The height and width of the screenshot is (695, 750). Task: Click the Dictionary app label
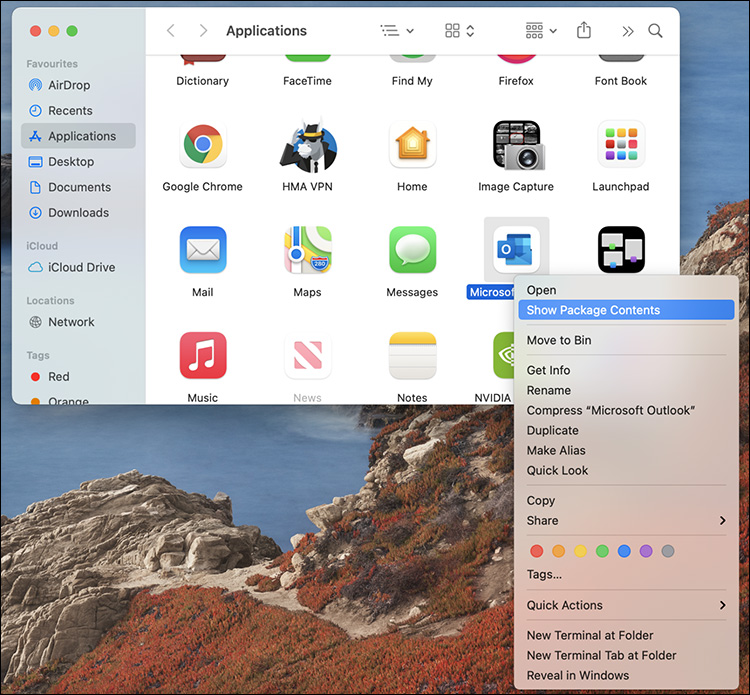[x=202, y=81]
